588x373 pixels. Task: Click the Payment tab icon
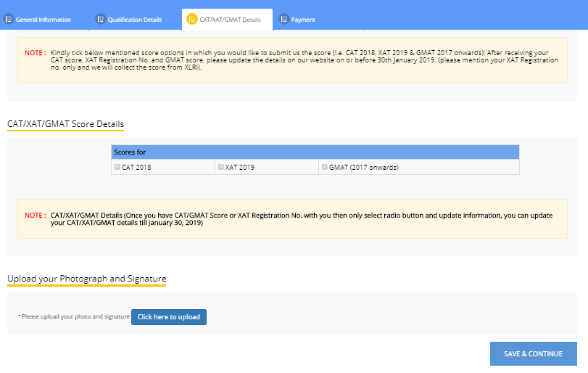(284, 19)
